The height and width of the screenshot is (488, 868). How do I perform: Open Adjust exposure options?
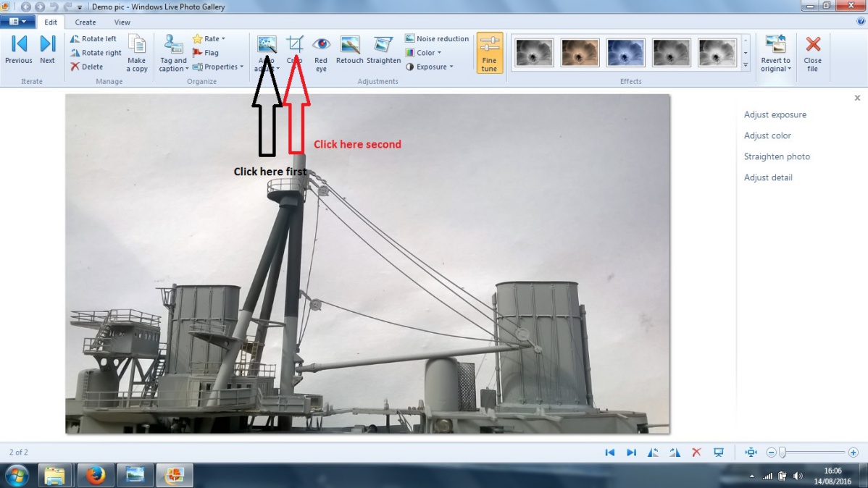click(x=775, y=114)
